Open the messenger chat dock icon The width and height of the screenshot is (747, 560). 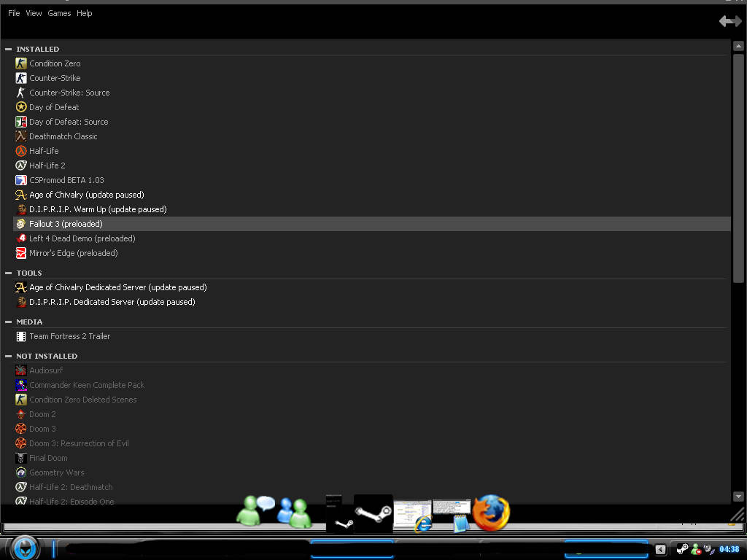coord(256,510)
